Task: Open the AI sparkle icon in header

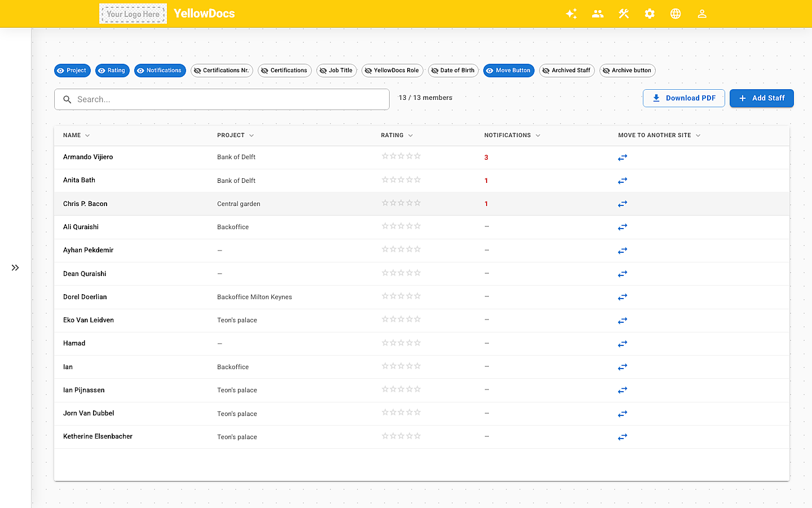Action: (x=571, y=14)
